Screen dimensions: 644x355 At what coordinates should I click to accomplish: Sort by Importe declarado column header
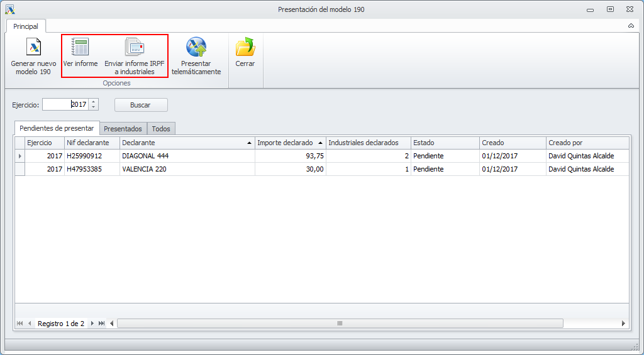pos(291,143)
